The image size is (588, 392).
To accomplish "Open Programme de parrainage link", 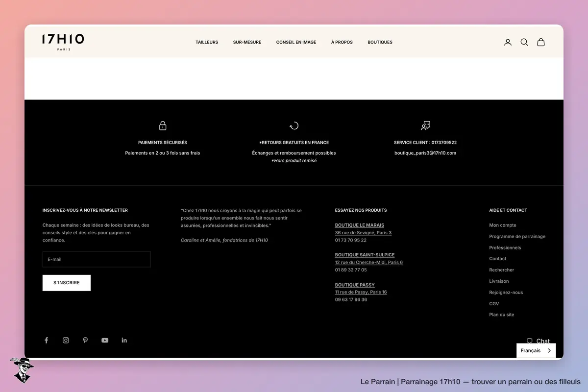I will 517,237.
